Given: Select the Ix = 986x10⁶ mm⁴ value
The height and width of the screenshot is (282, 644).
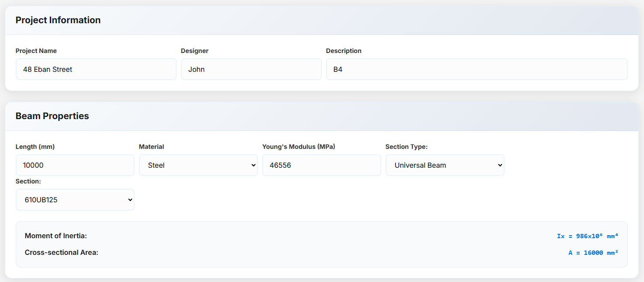Looking at the screenshot, I should coord(587,236).
